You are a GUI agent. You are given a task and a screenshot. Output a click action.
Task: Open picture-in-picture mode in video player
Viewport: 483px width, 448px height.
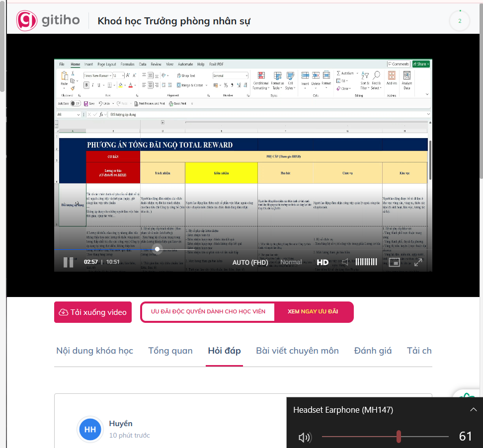click(394, 262)
